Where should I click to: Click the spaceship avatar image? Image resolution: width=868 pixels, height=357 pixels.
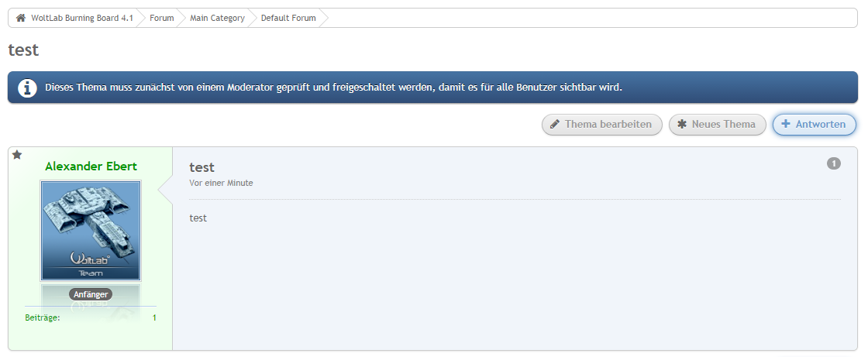pyautogui.click(x=91, y=230)
